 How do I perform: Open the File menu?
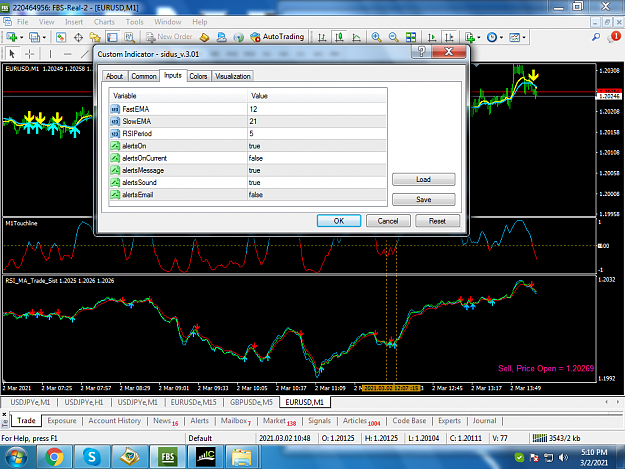(x=22, y=22)
